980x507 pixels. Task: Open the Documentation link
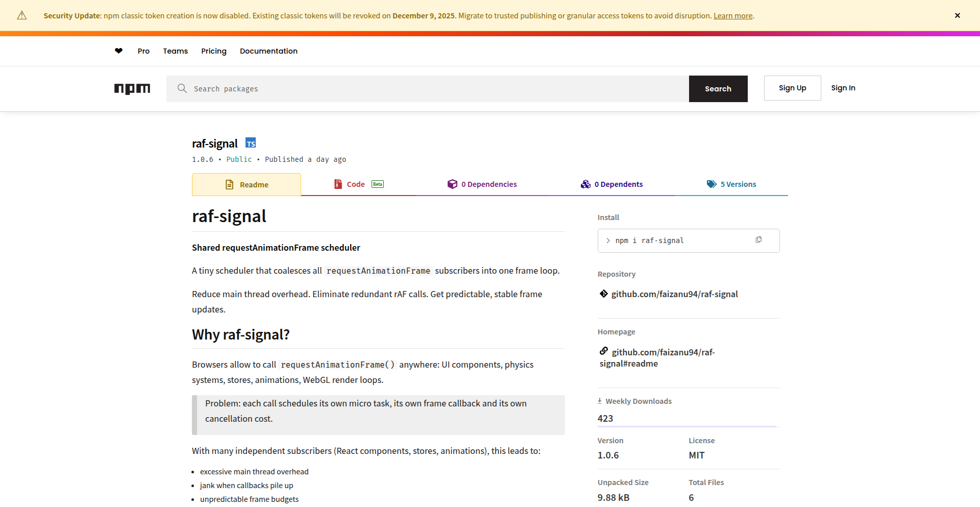pyautogui.click(x=268, y=51)
